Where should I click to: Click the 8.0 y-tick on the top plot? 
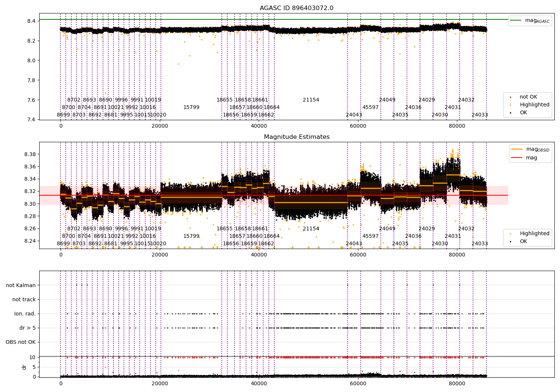(x=31, y=60)
